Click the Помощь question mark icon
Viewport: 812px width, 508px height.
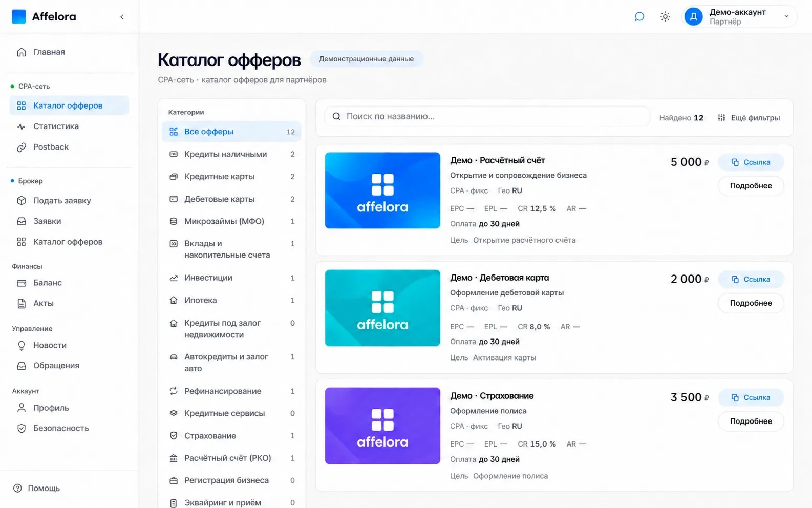pyautogui.click(x=17, y=488)
